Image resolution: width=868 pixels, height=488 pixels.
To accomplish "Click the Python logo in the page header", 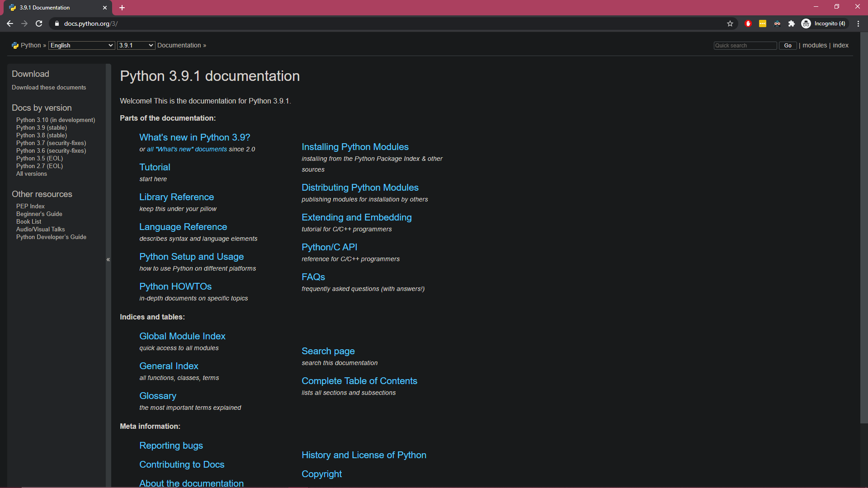I will click(15, 45).
